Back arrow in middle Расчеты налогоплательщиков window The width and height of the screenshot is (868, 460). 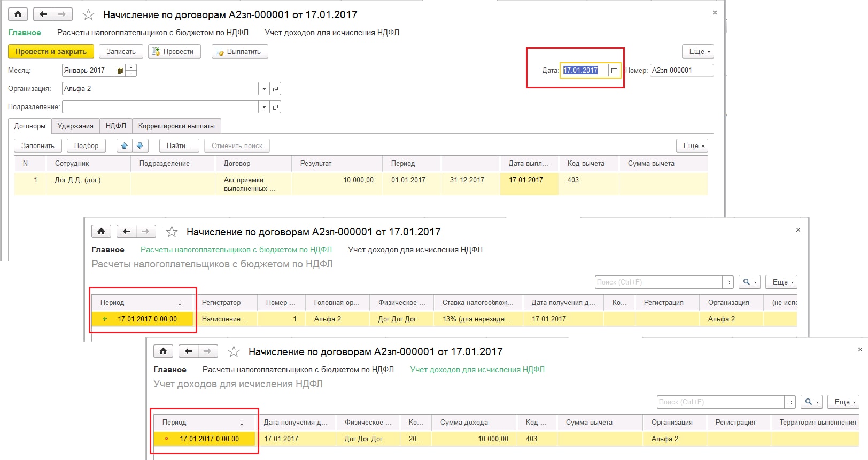point(127,232)
